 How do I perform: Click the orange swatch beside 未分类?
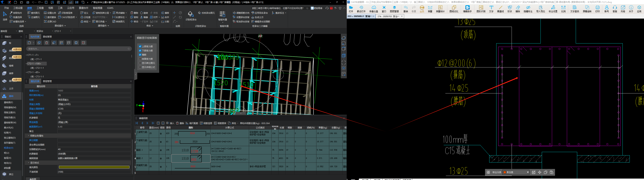pyautogui.click(x=505, y=172)
